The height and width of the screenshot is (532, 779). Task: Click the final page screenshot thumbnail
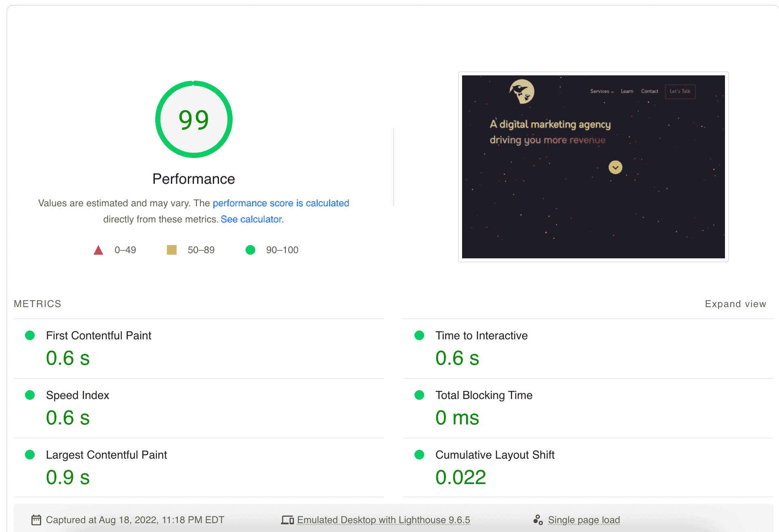pos(593,167)
